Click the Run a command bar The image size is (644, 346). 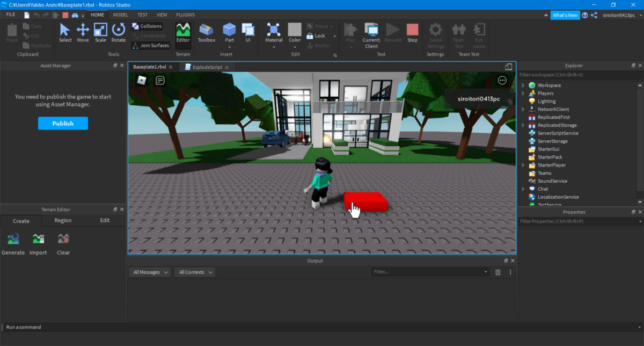coord(322,327)
